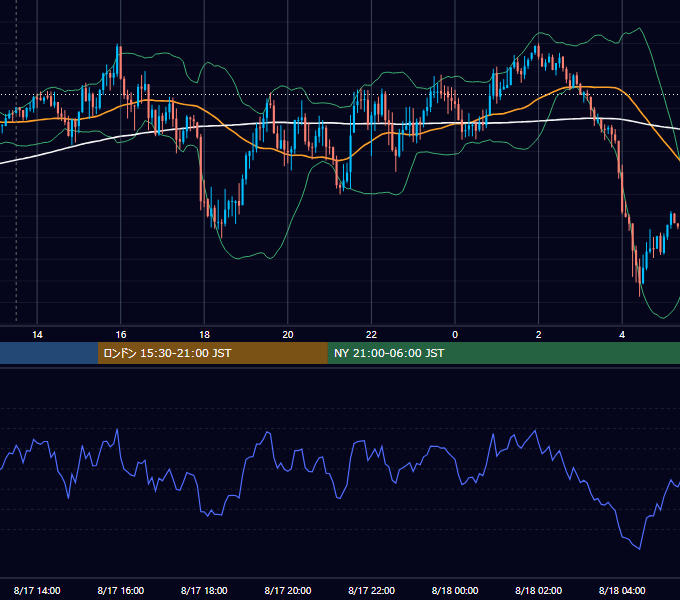Click hour label 0 on price chart axis
The width and height of the screenshot is (680, 600).
coord(455,335)
